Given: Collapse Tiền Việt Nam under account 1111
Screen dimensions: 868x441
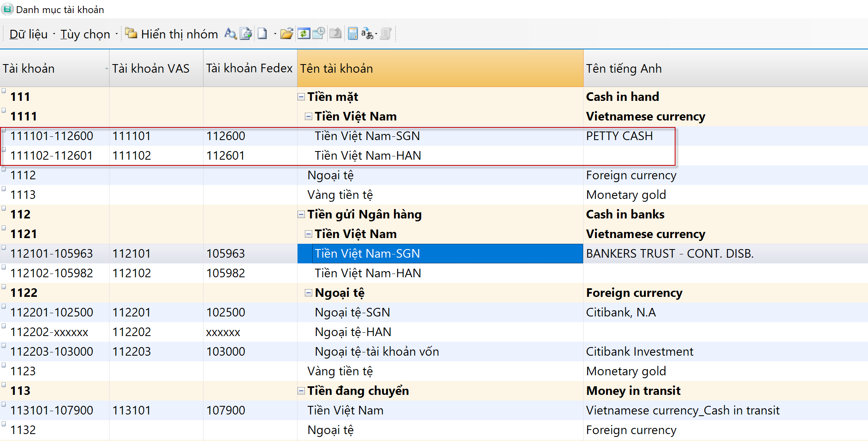Looking at the screenshot, I should pos(309,116).
